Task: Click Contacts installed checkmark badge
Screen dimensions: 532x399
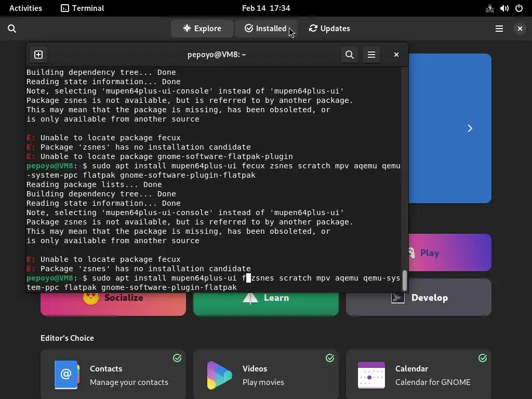Action: pos(177,358)
